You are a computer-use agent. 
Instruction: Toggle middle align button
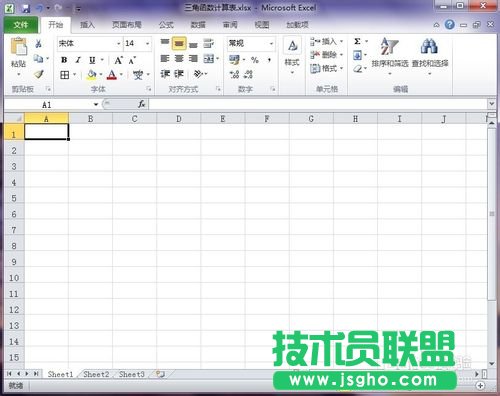[179, 43]
